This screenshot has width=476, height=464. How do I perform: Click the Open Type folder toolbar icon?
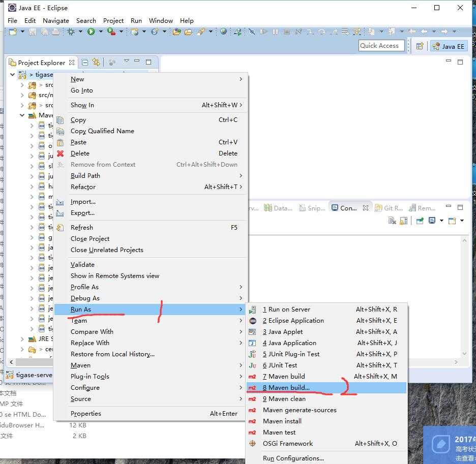(x=176, y=32)
